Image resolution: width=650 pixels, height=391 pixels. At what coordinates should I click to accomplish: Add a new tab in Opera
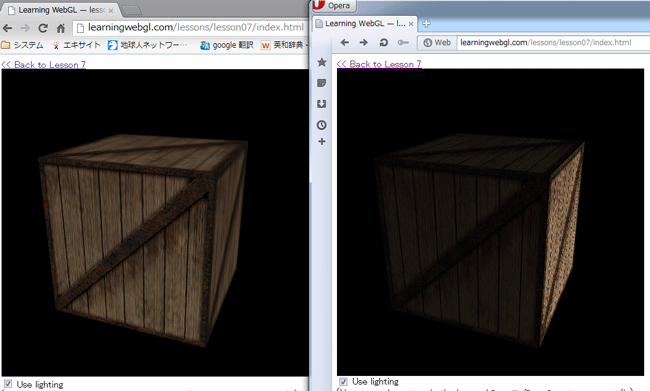(426, 24)
